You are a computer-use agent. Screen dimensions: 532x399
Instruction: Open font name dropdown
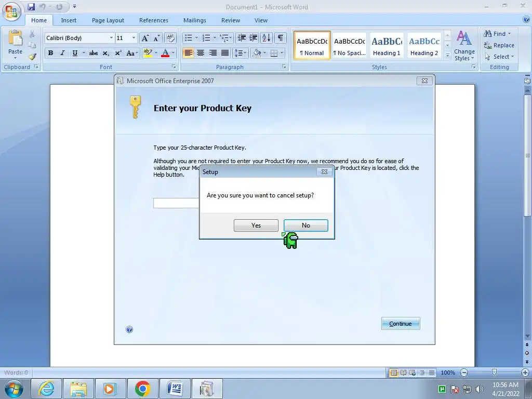tap(111, 38)
